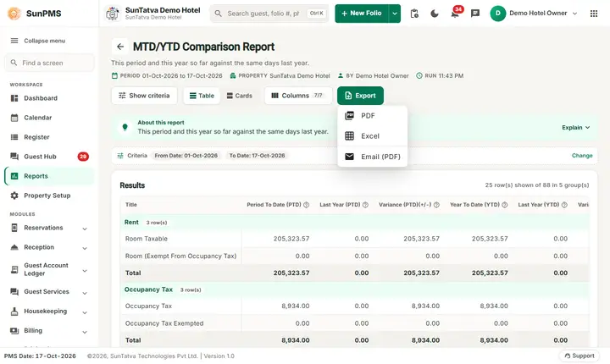Screen dimensions: 610x364
Task: Open Reports from sidebar
Action: 49,176
